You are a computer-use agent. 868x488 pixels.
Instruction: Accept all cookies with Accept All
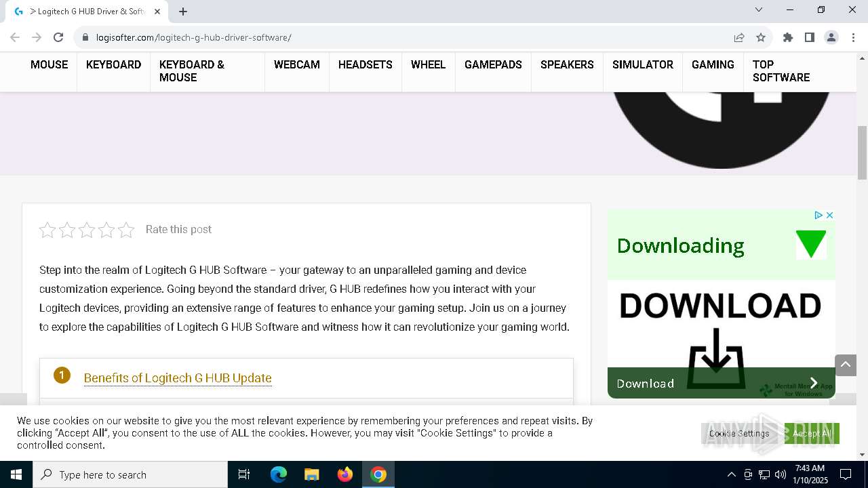pyautogui.click(x=812, y=433)
